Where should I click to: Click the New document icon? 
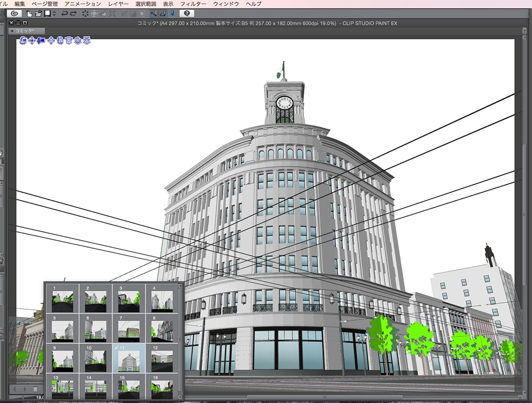29,14
